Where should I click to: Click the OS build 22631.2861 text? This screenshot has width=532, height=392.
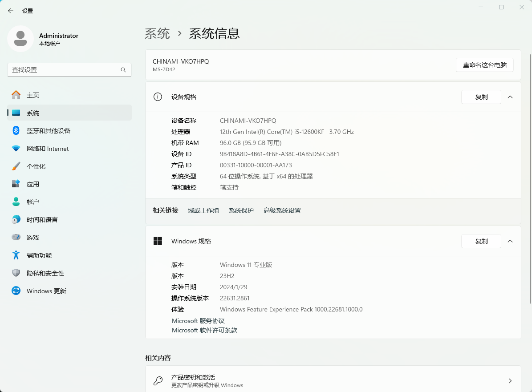[235, 298]
